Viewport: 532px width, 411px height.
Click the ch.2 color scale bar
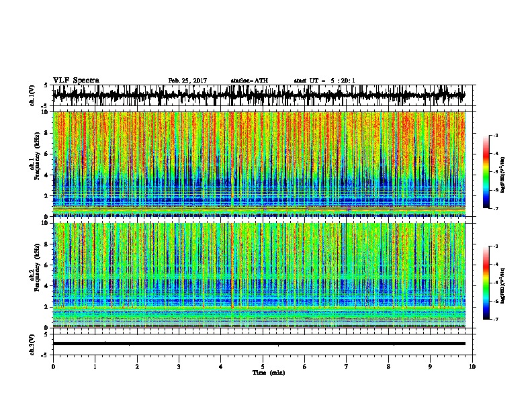tap(486, 283)
